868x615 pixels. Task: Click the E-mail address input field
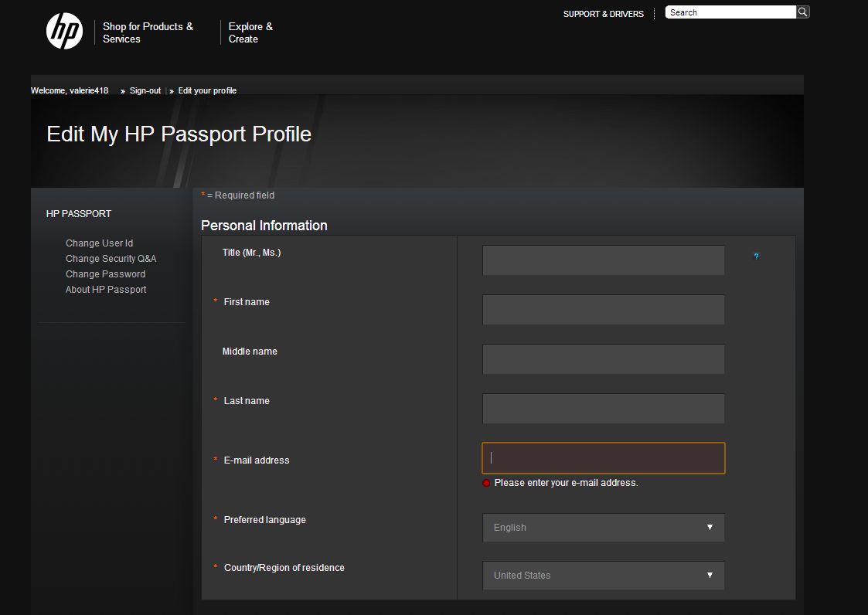(604, 458)
